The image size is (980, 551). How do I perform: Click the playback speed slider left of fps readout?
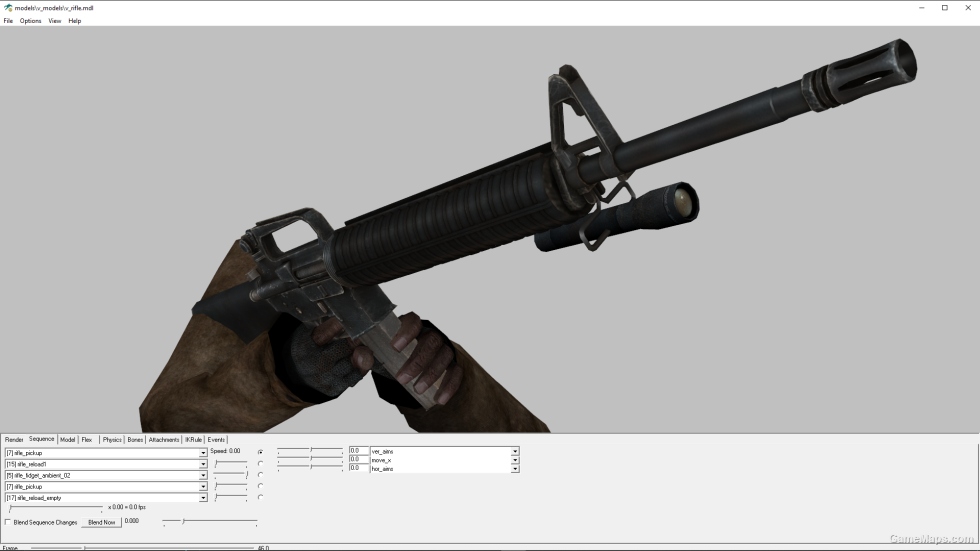coord(56,509)
